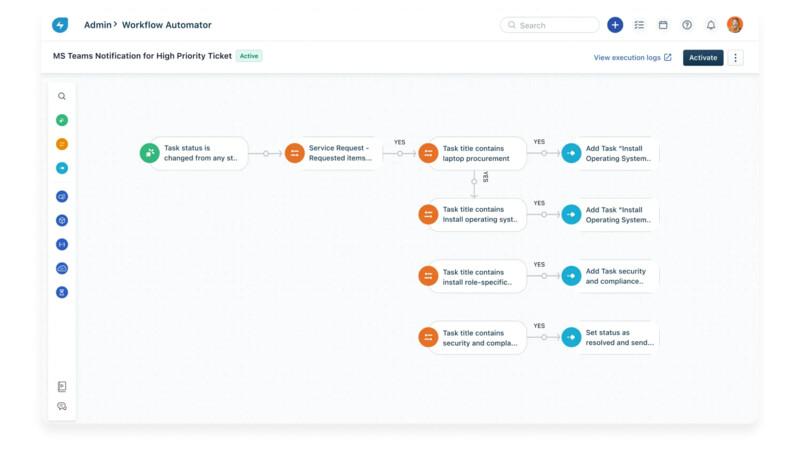Screen dimensions: 800x450
Task: Select 'Task title contains Install operating syst' node
Action: [x=472, y=214]
